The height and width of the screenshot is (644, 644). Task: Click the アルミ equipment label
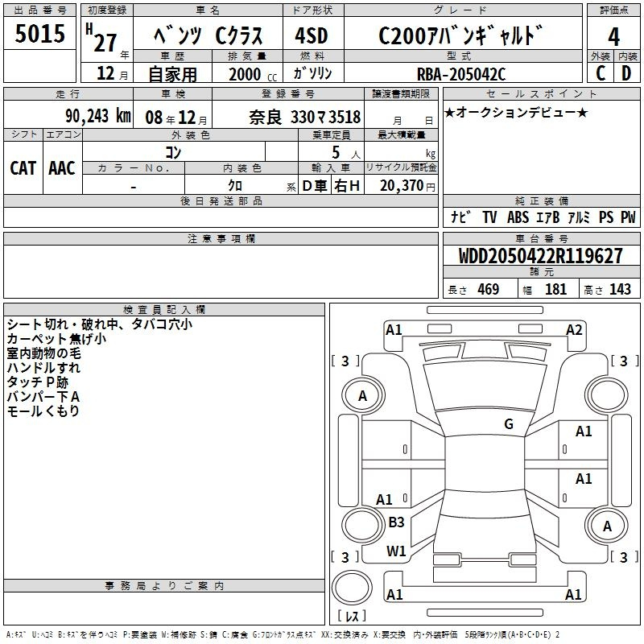[x=579, y=217]
